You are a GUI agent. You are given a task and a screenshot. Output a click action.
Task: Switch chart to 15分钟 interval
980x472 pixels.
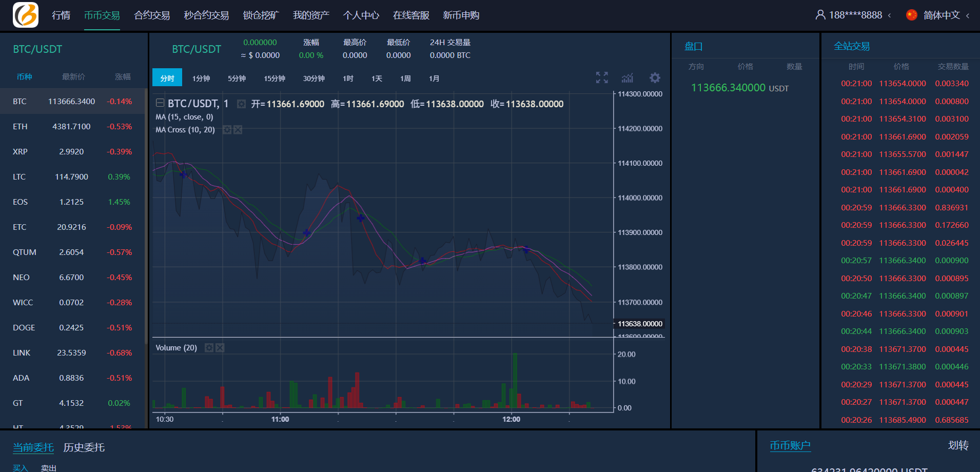point(275,78)
